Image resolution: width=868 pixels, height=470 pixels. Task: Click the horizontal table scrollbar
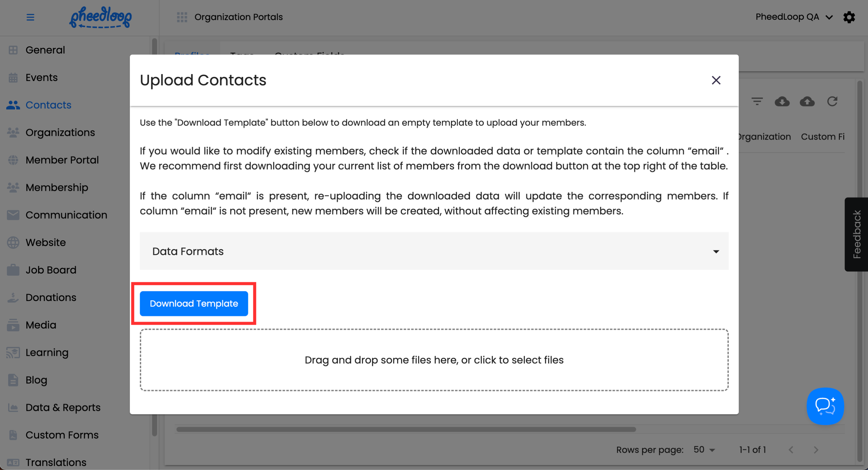pos(406,430)
